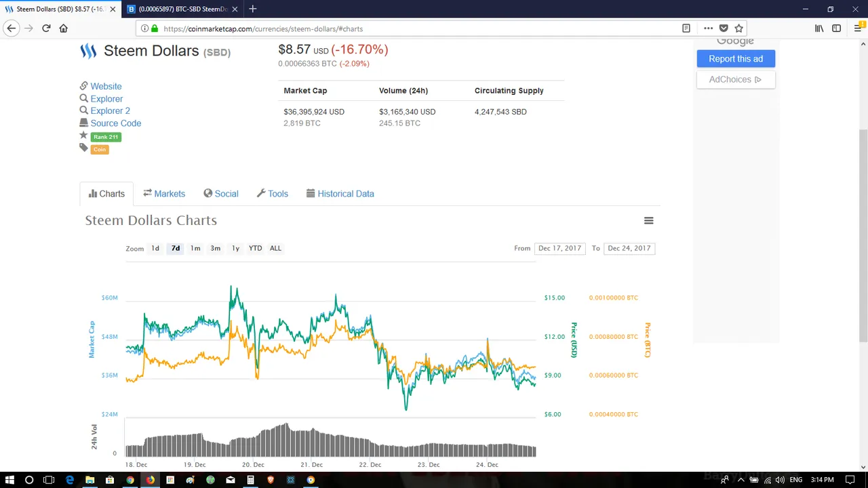
Task: Click the AdChoices button
Action: tap(736, 79)
